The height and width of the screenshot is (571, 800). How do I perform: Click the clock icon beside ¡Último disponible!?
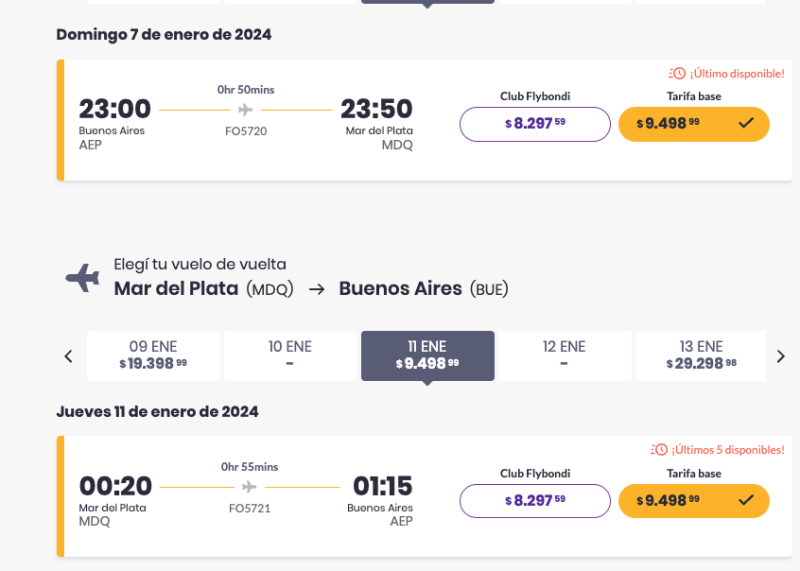click(677, 73)
